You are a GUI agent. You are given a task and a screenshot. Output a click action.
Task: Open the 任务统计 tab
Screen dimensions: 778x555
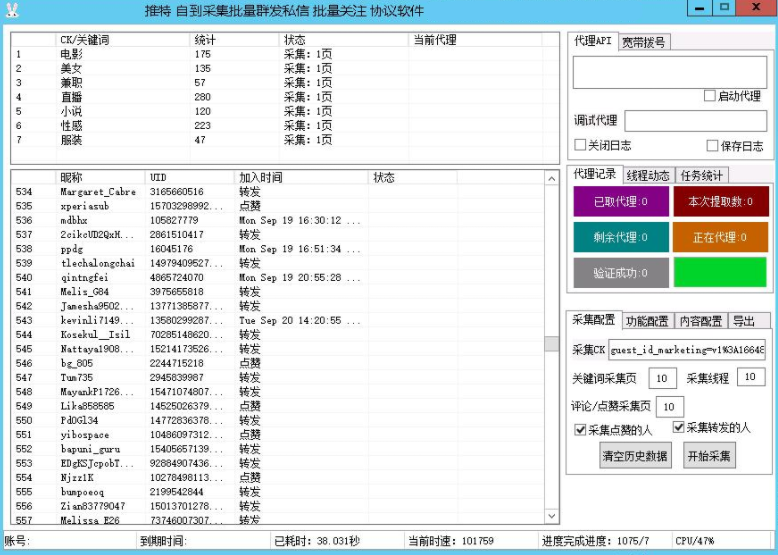702,175
